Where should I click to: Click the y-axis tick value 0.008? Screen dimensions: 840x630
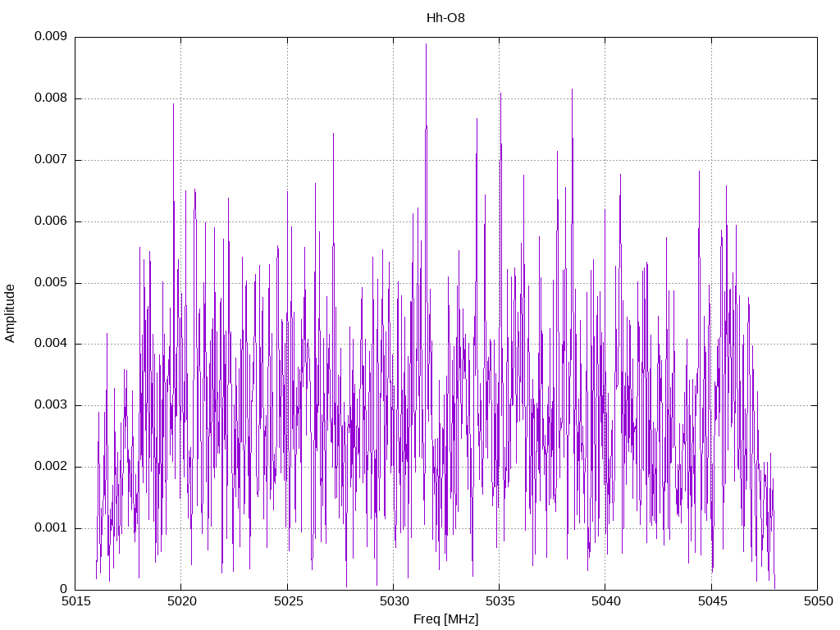click(x=51, y=98)
